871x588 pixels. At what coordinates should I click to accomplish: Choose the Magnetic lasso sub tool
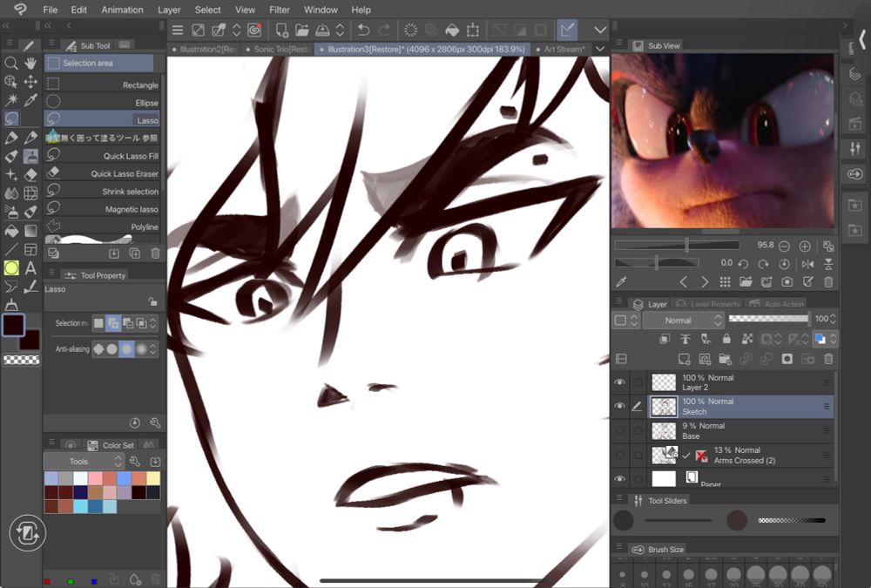[x=102, y=209]
